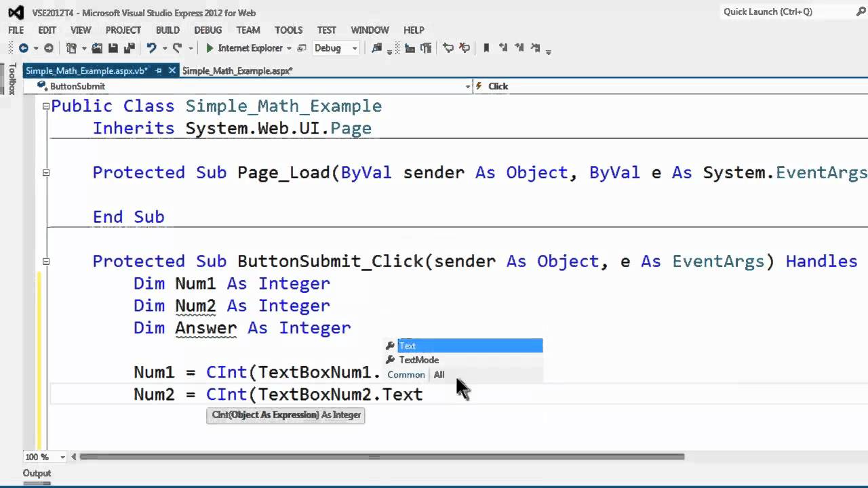
Task: Click the Navigate Forward arrow icon
Action: tap(49, 48)
